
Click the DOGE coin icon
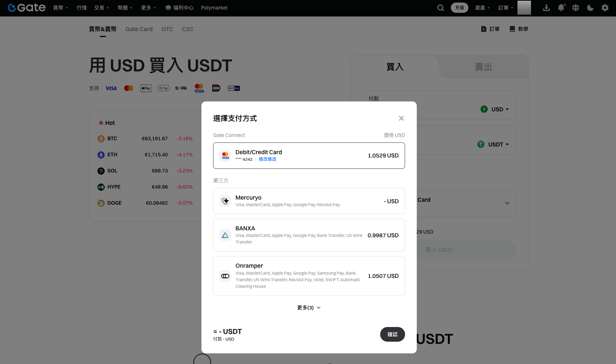click(101, 203)
